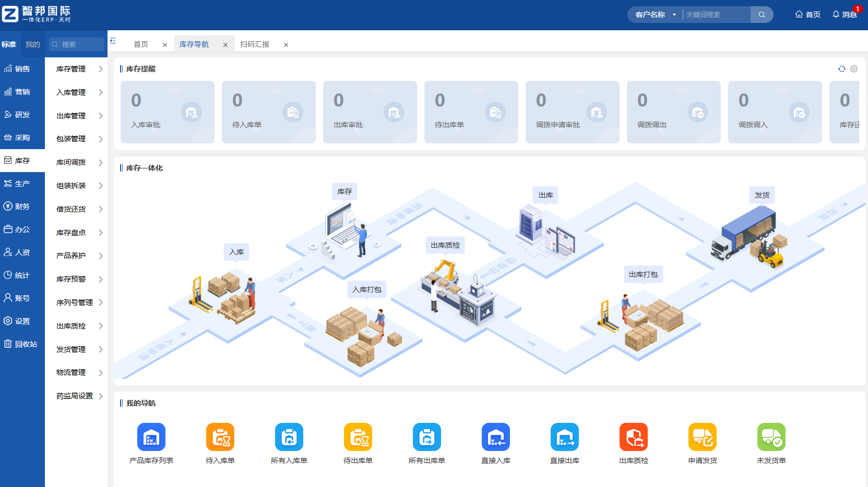This screenshot has height=487, width=868.
Task: Expand the 库间调拨 submenu
Action: [79, 162]
